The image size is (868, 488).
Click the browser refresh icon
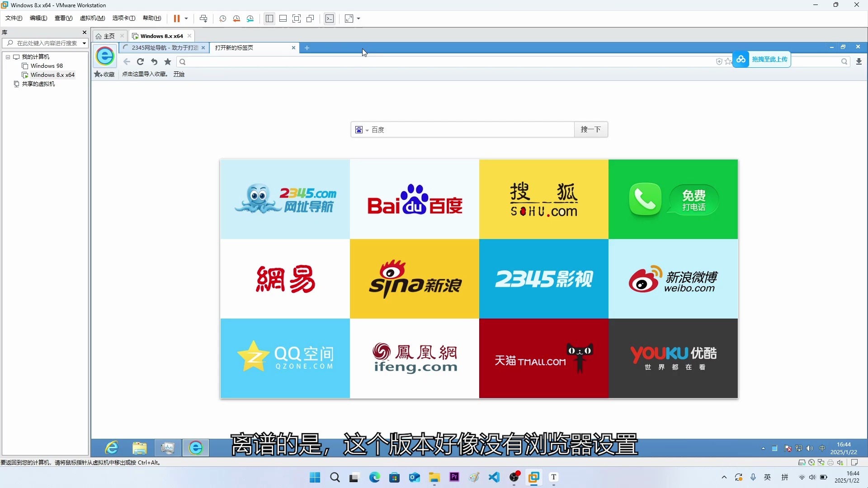coord(141,62)
